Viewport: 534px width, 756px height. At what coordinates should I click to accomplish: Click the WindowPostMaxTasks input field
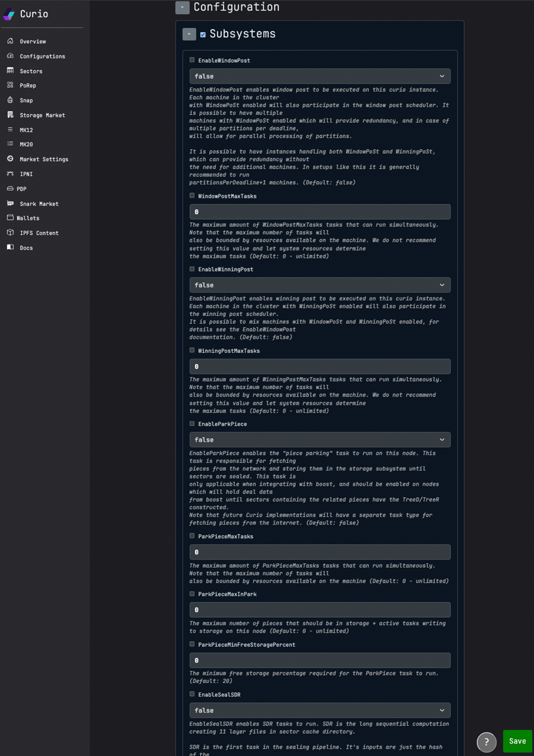point(319,212)
